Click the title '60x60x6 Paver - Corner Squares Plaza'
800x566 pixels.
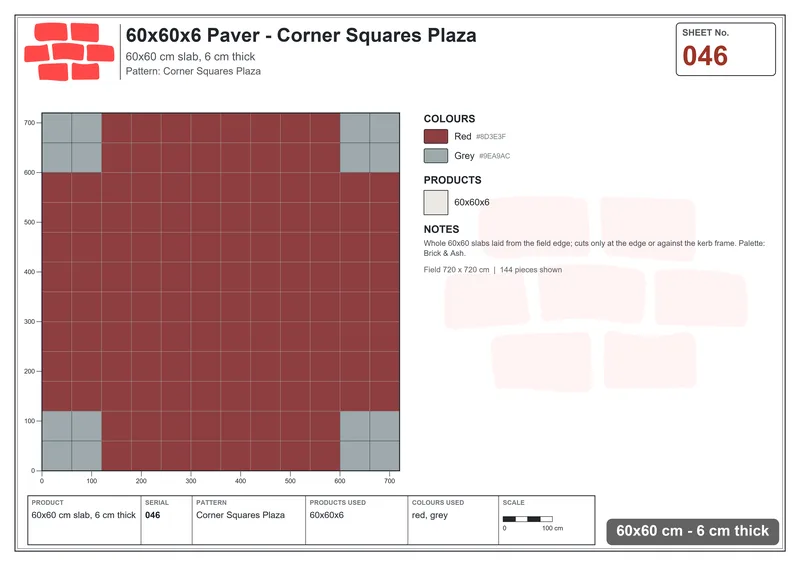tap(301, 35)
